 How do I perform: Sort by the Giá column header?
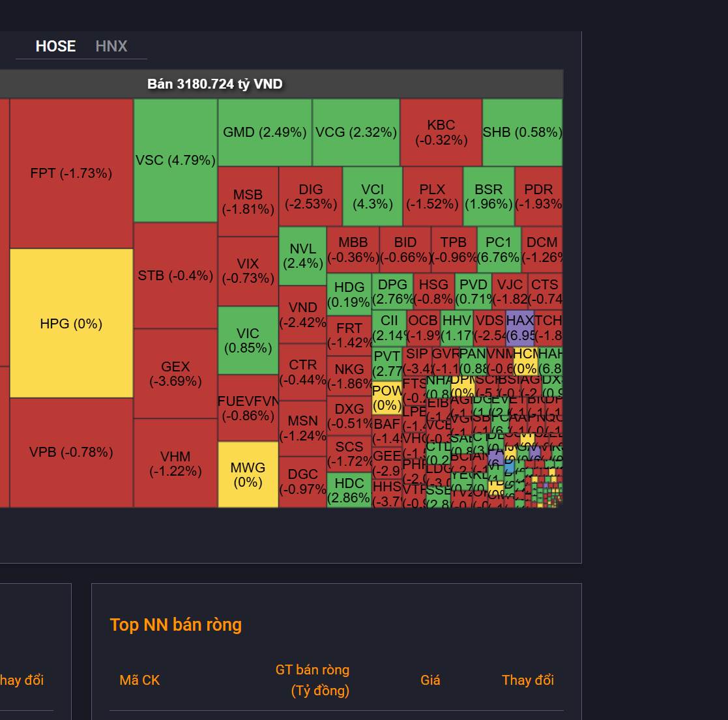point(430,680)
